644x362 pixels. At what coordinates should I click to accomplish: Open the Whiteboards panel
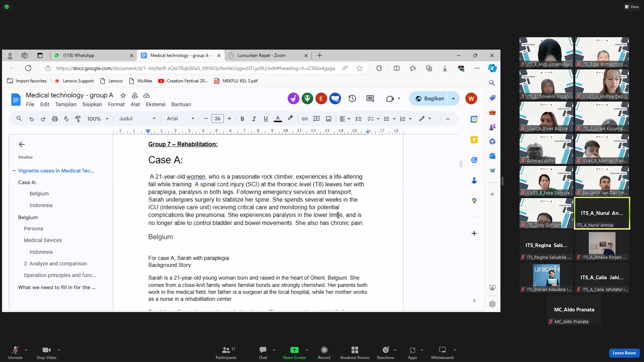coord(442,350)
